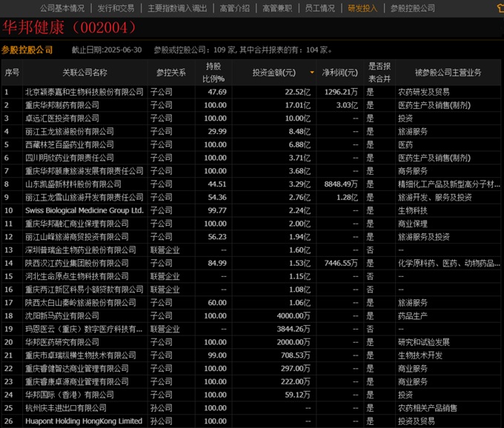Click 被参股公司主营业务 column header
The image size is (504, 428).
point(448,73)
